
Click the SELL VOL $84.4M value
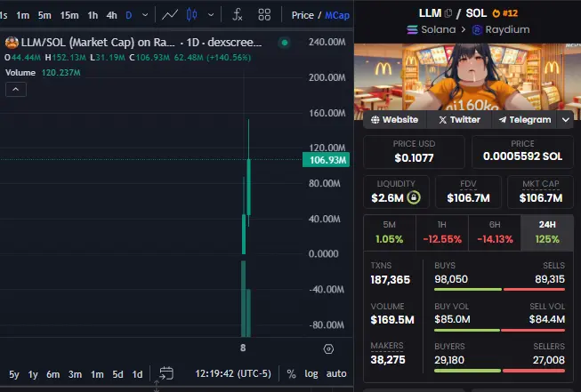[x=547, y=319]
